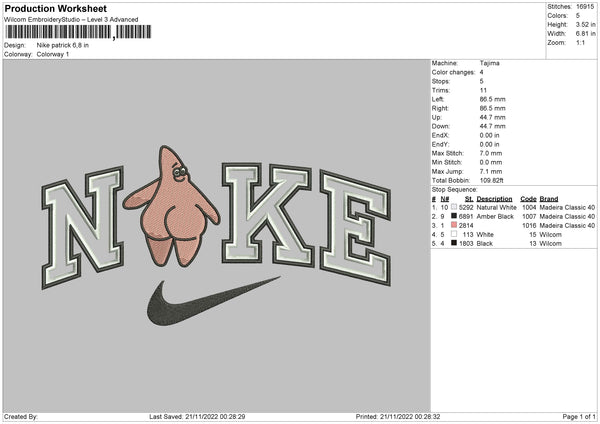Click the Stitches value 16915
This screenshot has width=600, height=424.
pyautogui.click(x=585, y=7)
